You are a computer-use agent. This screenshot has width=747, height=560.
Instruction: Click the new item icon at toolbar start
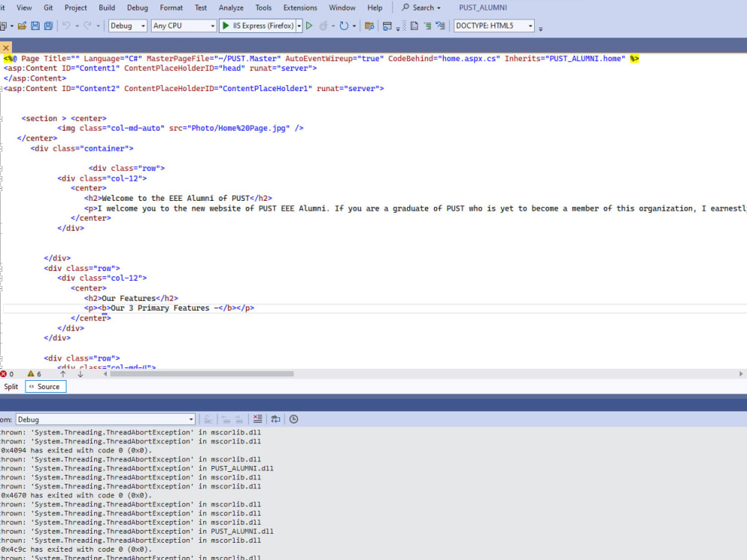(3, 25)
